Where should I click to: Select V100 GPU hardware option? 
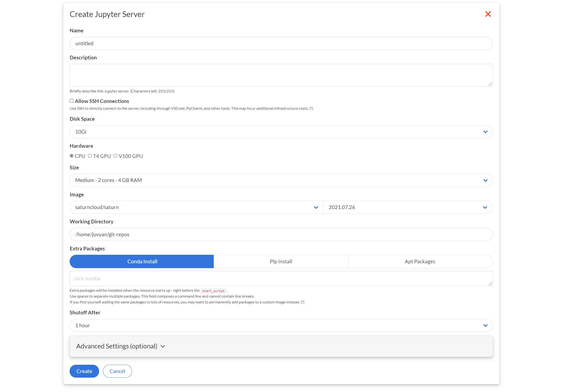115,156
